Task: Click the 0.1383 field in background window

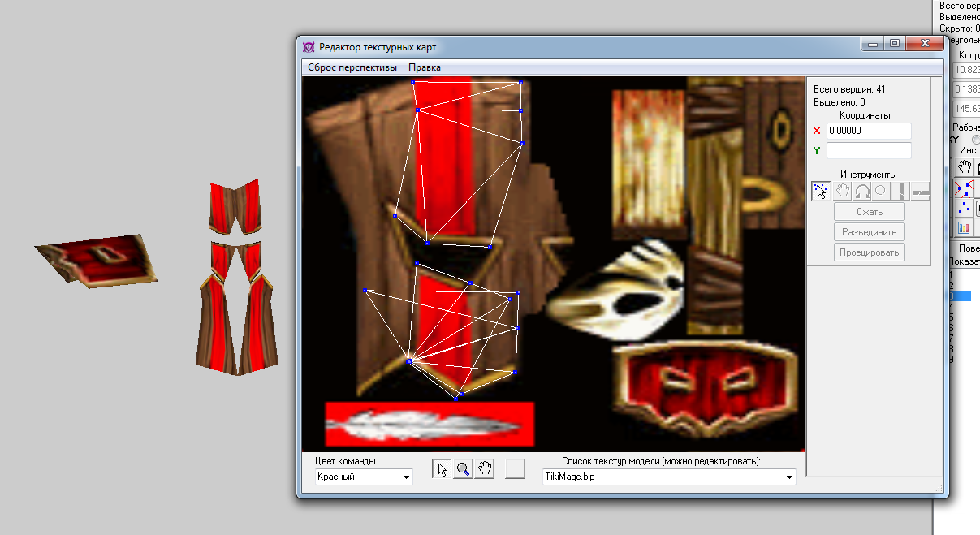Action: click(x=966, y=89)
